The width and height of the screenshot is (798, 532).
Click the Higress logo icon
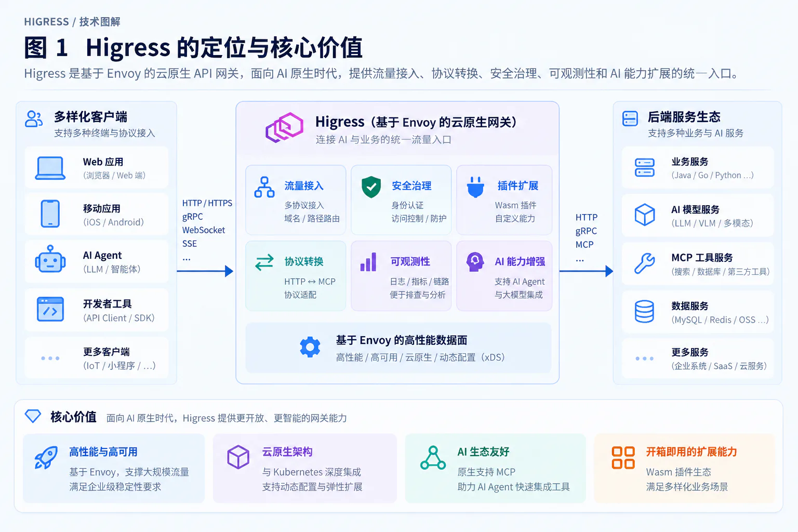tap(284, 127)
